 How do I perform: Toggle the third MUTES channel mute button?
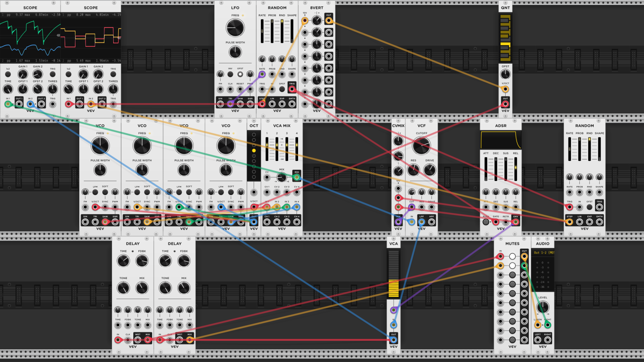[512, 275]
